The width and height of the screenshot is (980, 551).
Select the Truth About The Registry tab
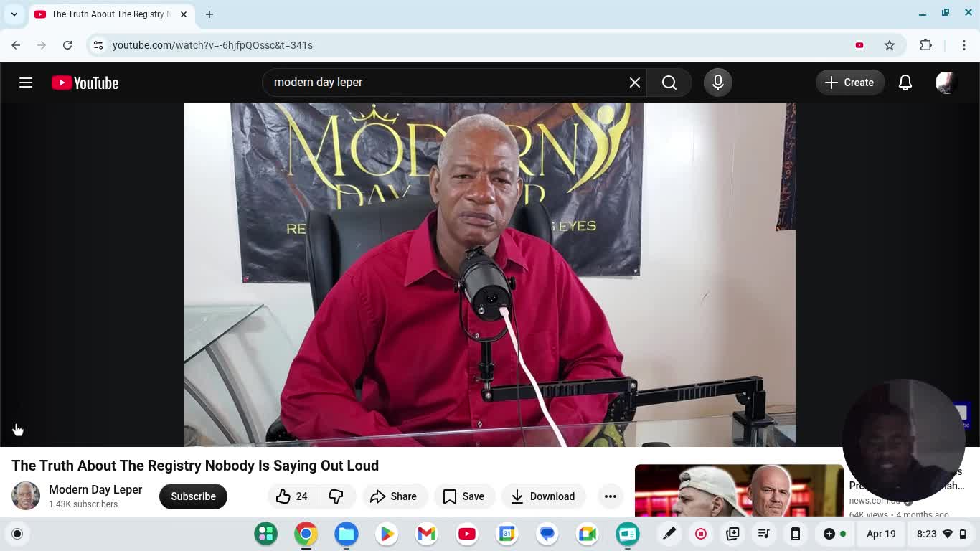pyautogui.click(x=108, y=14)
